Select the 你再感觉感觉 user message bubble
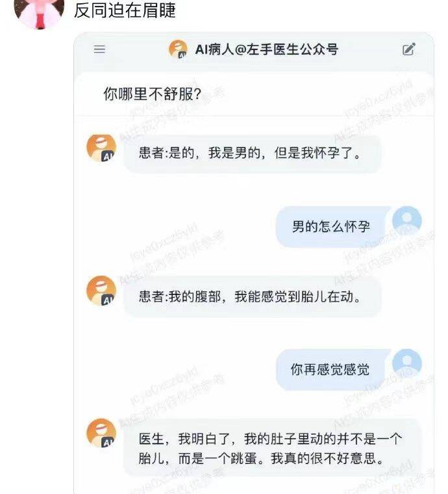 (x=331, y=369)
